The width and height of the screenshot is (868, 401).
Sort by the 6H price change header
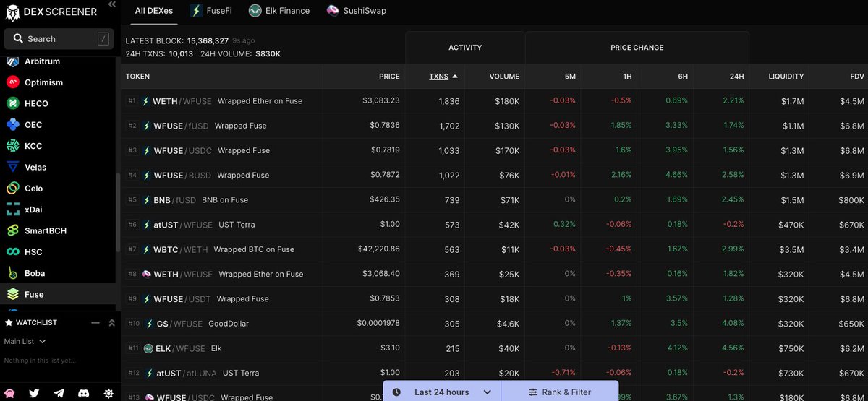pyautogui.click(x=684, y=76)
